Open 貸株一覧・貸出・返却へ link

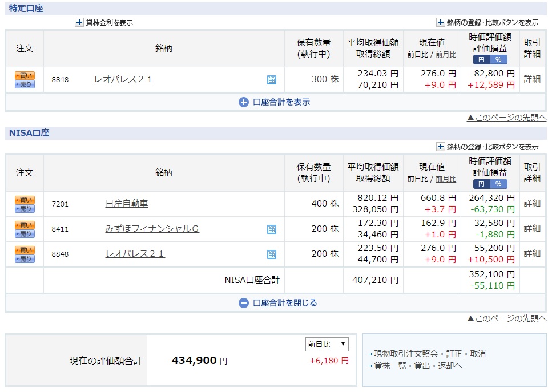(418, 366)
